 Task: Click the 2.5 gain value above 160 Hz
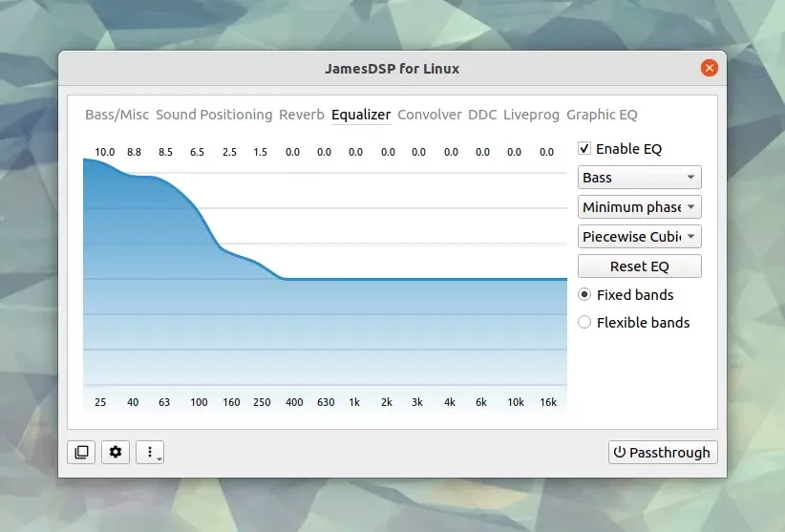[x=230, y=152]
